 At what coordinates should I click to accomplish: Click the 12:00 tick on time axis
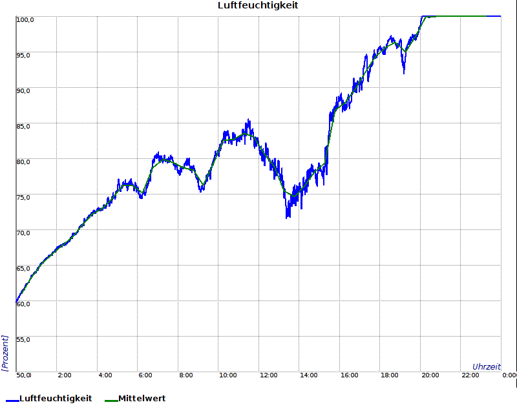point(268,375)
